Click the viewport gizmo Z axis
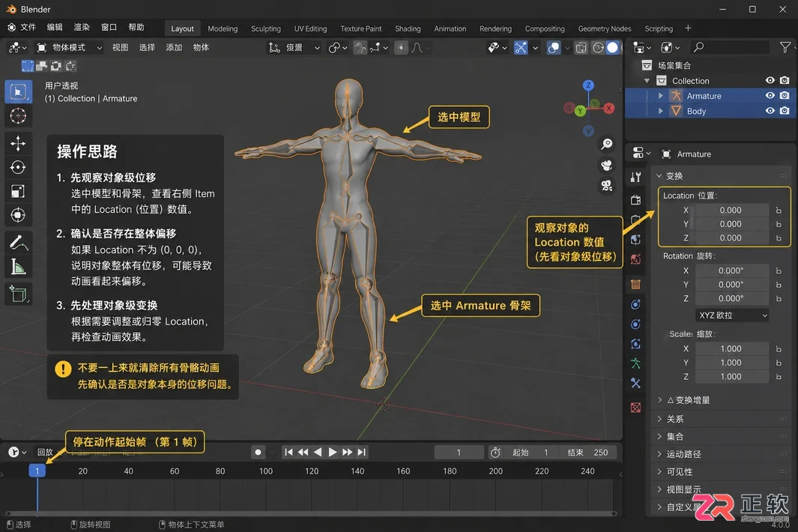The height and width of the screenshot is (532, 798). click(588, 85)
